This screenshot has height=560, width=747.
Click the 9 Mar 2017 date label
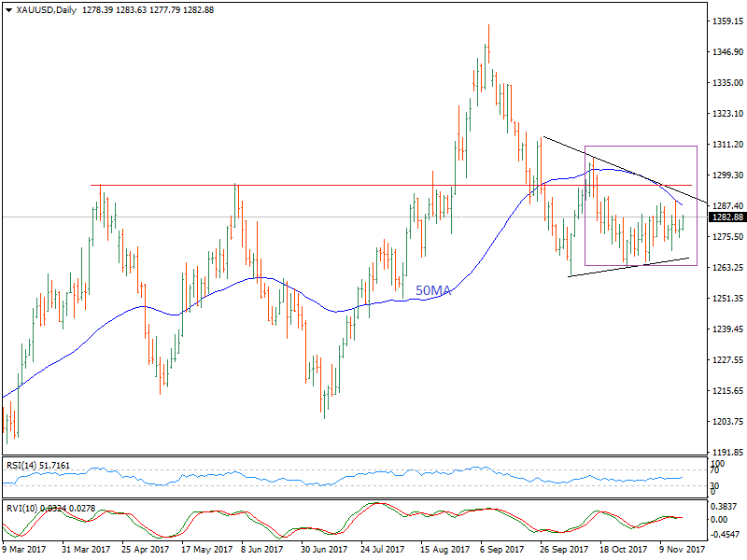26,551
